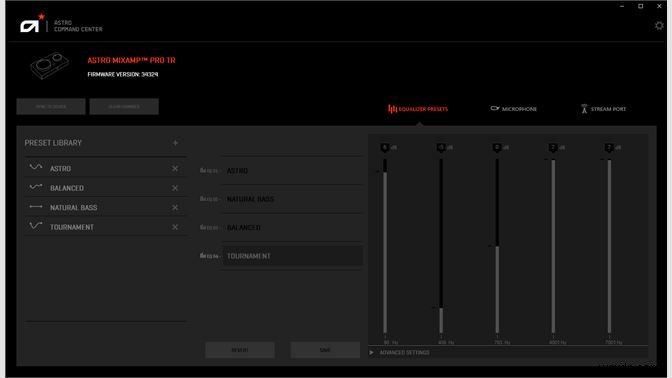Adjust the 400 Hz EQ band slider
The image size is (672, 378).
tap(441, 246)
